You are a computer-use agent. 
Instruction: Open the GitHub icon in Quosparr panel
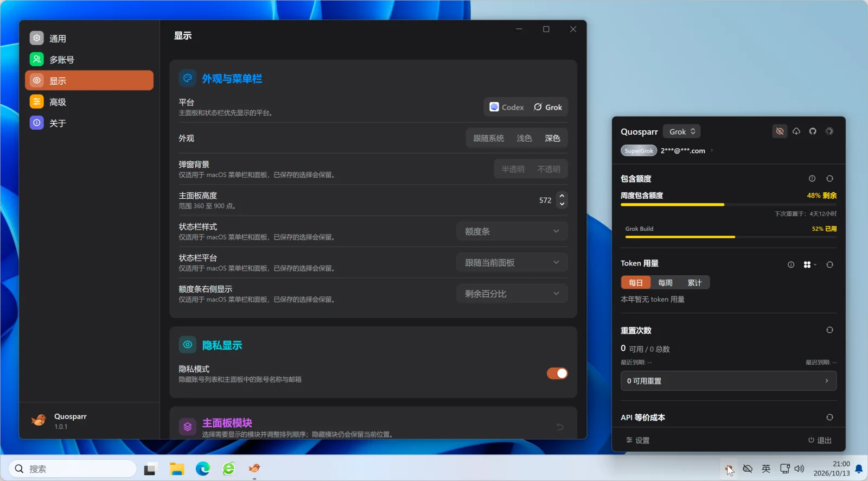813,131
